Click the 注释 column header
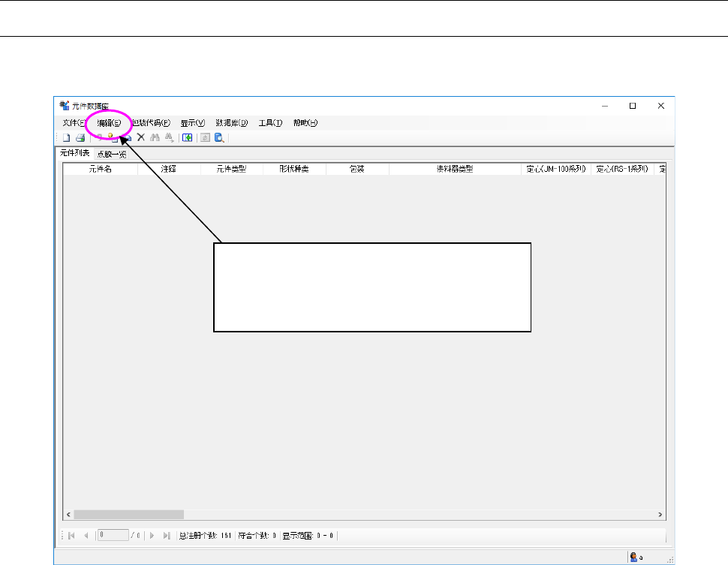 click(x=169, y=169)
